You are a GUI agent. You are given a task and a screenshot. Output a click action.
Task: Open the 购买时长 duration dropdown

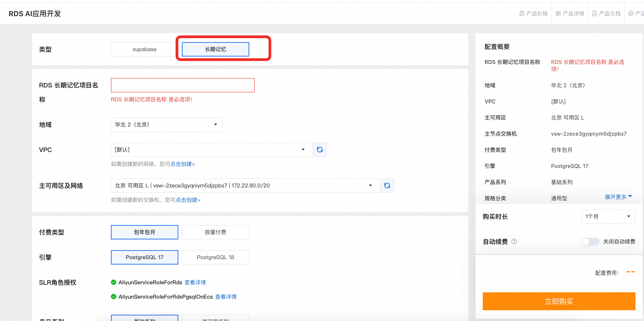(608, 216)
